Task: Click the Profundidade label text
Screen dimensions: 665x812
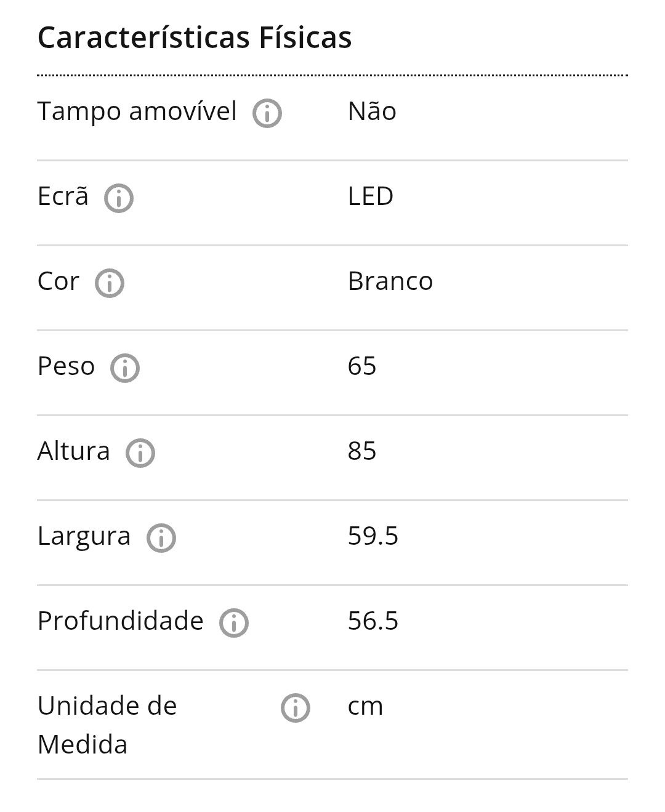Action: (x=121, y=621)
